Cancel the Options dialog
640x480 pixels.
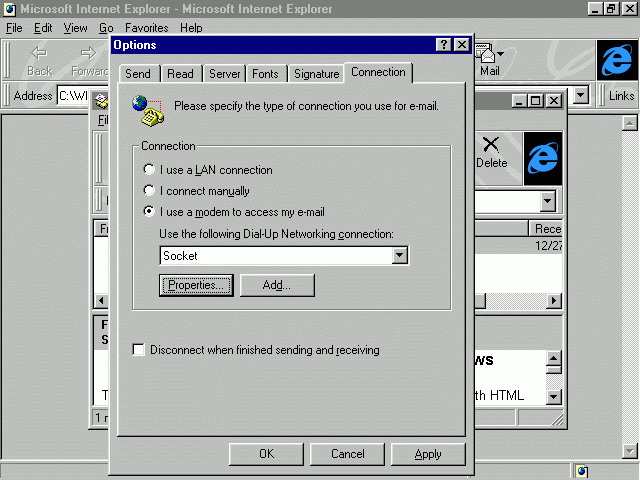point(347,454)
